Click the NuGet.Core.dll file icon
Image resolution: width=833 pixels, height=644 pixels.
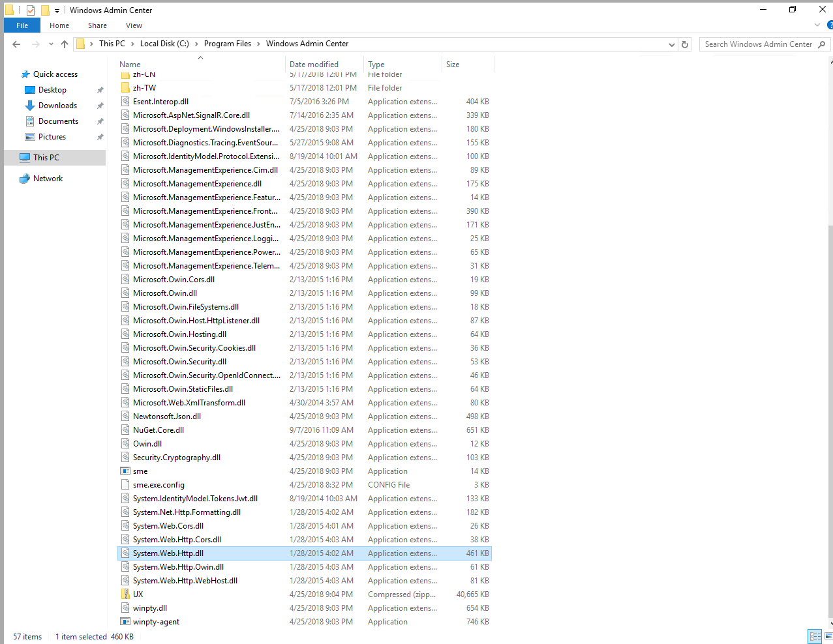coord(125,430)
